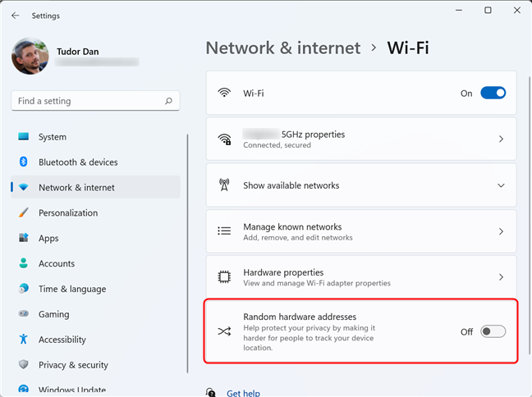532x397 pixels.
Task: Click the Personalization paintbrush icon
Action: 24,212
